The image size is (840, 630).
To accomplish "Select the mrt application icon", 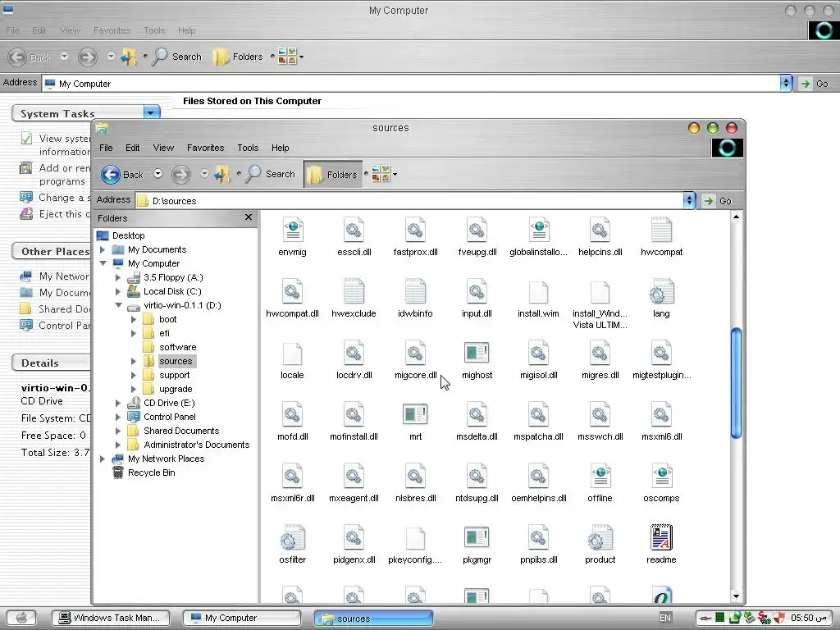I will 415,414.
